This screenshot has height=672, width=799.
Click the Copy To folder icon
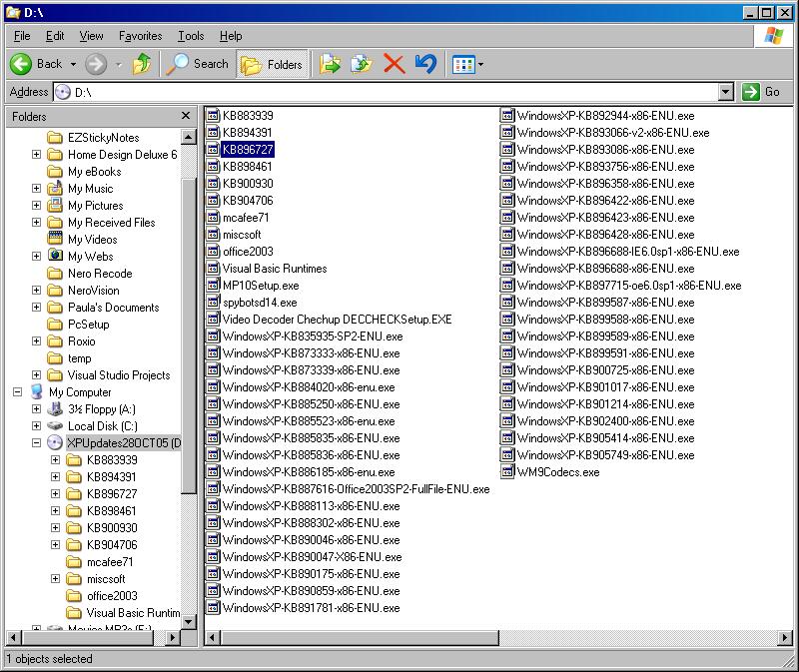pos(362,64)
